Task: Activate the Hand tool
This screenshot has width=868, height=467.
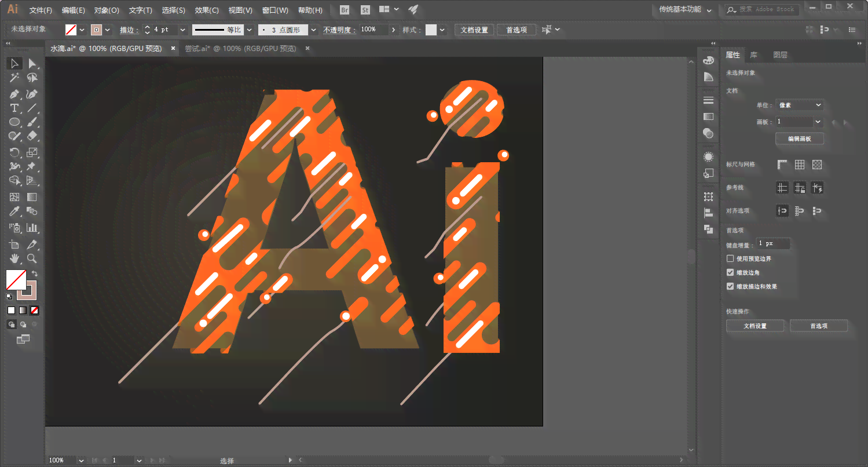Action: pos(14,258)
